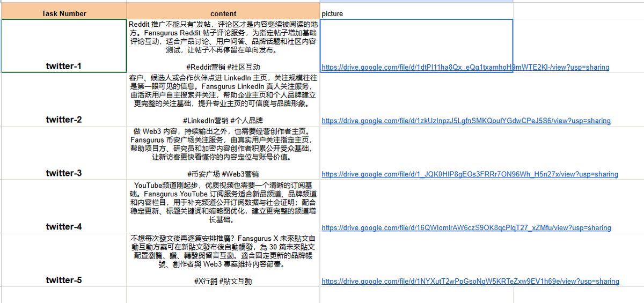Select the Reddit推广 content cell

pyautogui.click(x=223, y=46)
